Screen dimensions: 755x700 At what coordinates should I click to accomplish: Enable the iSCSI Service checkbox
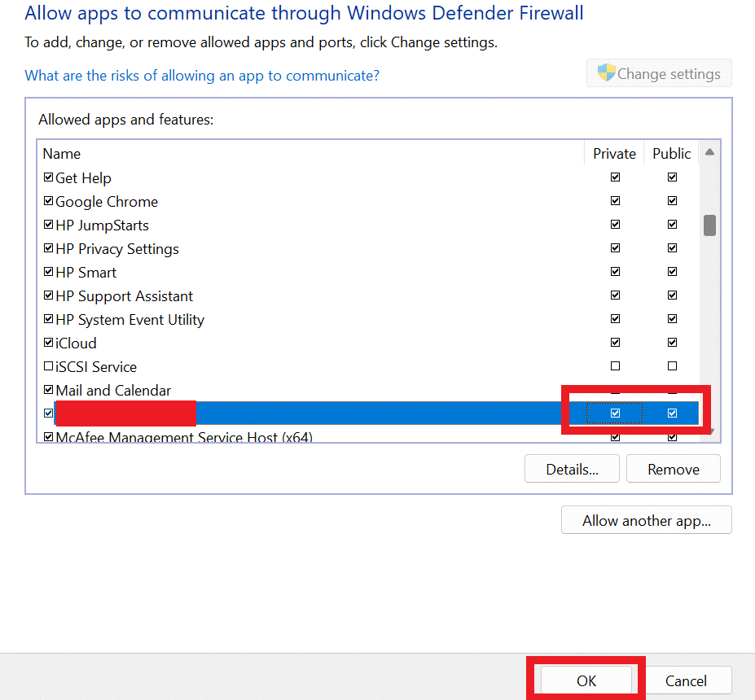(x=48, y=366)
